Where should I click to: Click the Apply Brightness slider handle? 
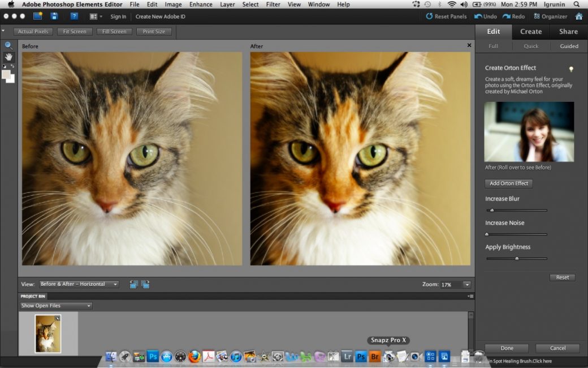click(517, 258)
